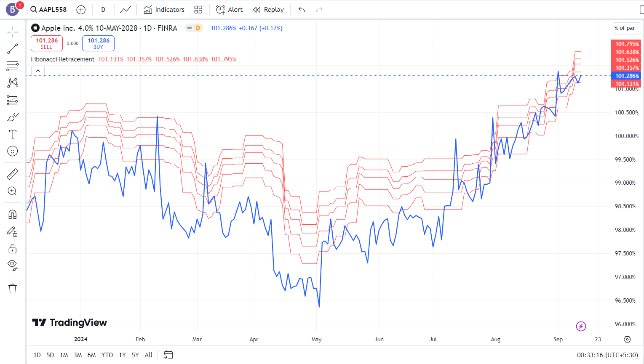
Task: Open indicator templates grid icon
Action: point(198,10)
